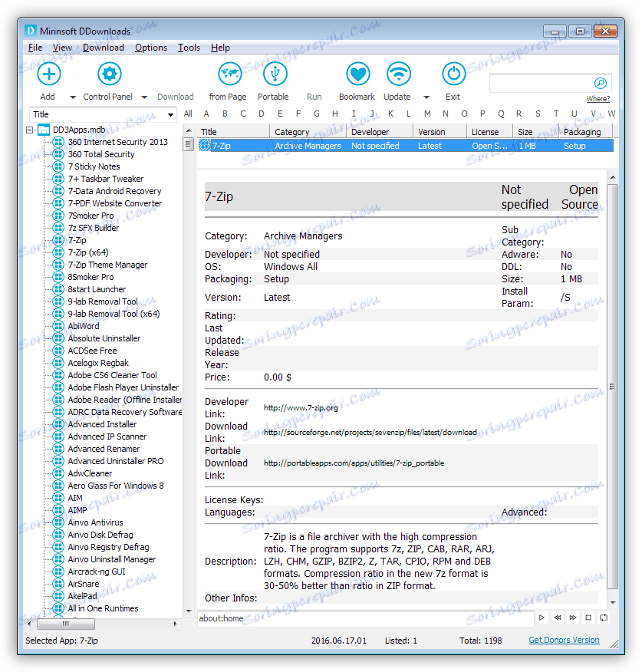Filter the list by letter A
Viewport: 642px width, 672px height.
(x=206, y=114)
